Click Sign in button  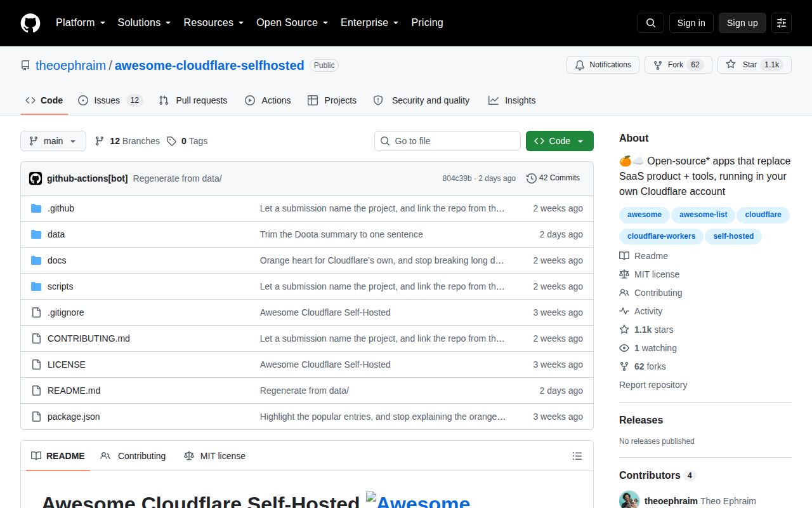691,23
